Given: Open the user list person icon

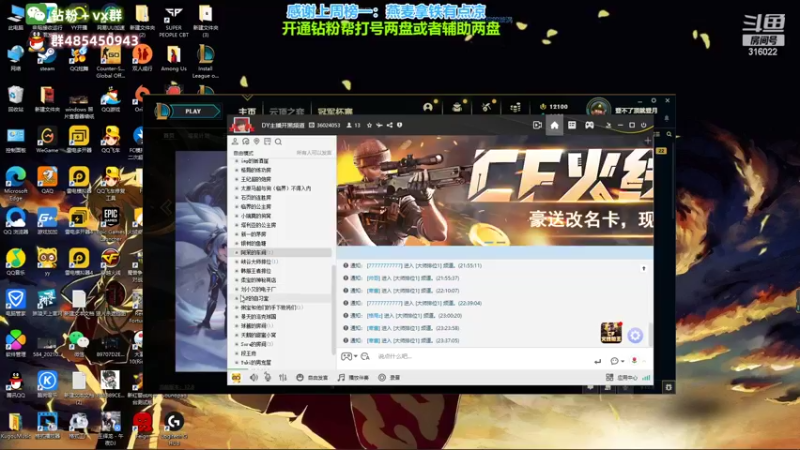Looking at the screenshot, I should click(235, 141).
